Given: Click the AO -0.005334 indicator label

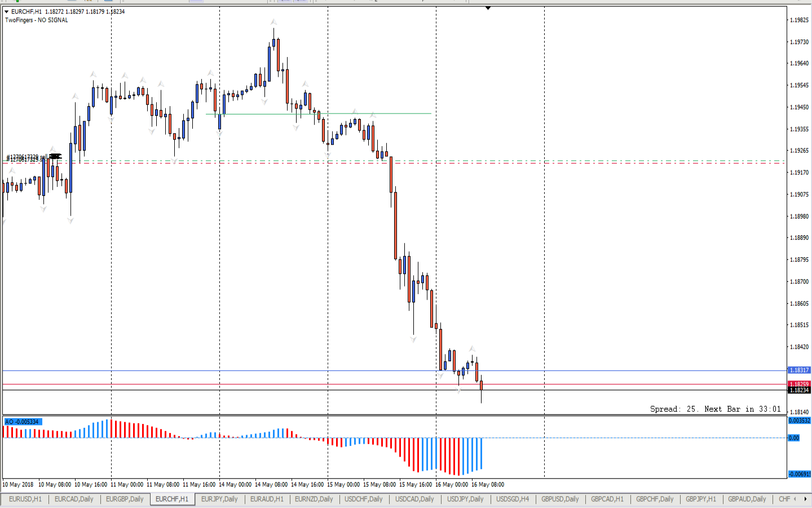Looking at the screenshot, I should click(x=23, y=422).
